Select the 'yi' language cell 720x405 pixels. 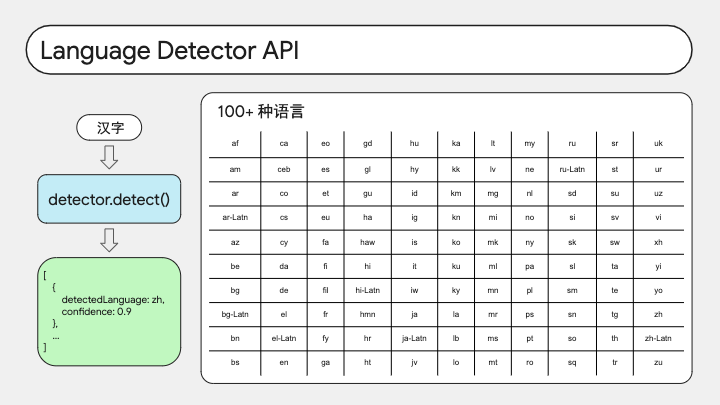658,266
